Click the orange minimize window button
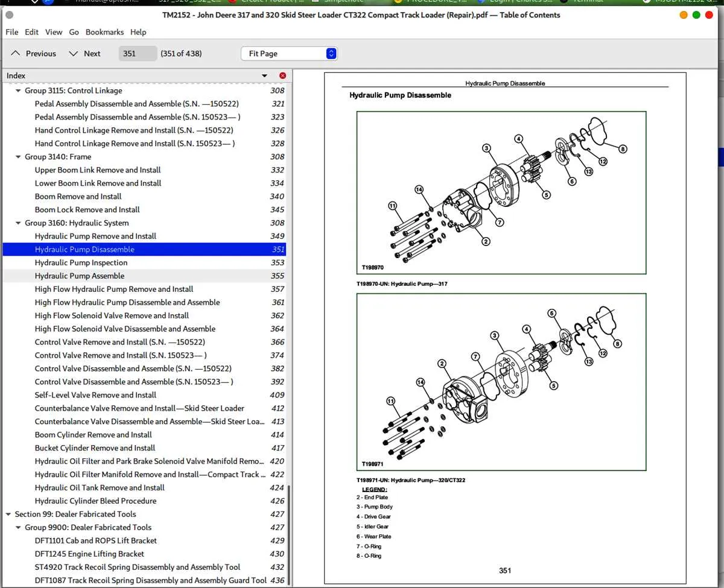Image resolution: width=724 pixels, height=588 pixels. 684,15
